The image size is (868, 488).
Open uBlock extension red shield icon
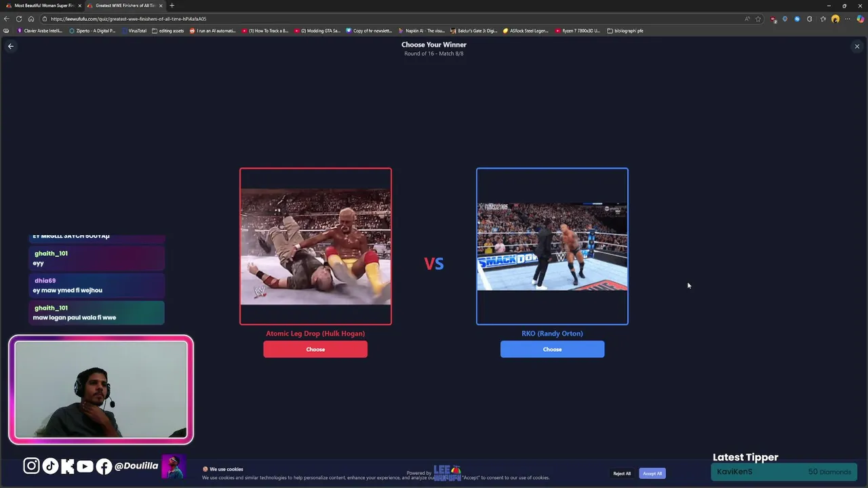coord(773,19)
